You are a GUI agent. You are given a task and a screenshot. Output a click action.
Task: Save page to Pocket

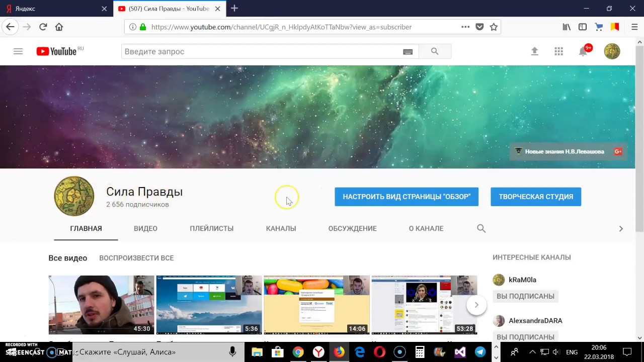479,27
